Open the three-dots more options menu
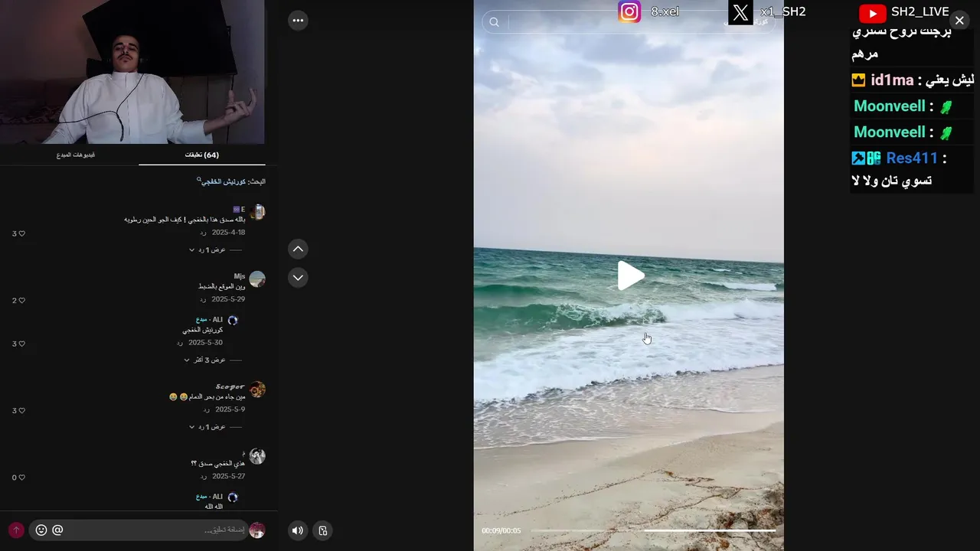This screenshot has width=980, height=551. (298, 21)
